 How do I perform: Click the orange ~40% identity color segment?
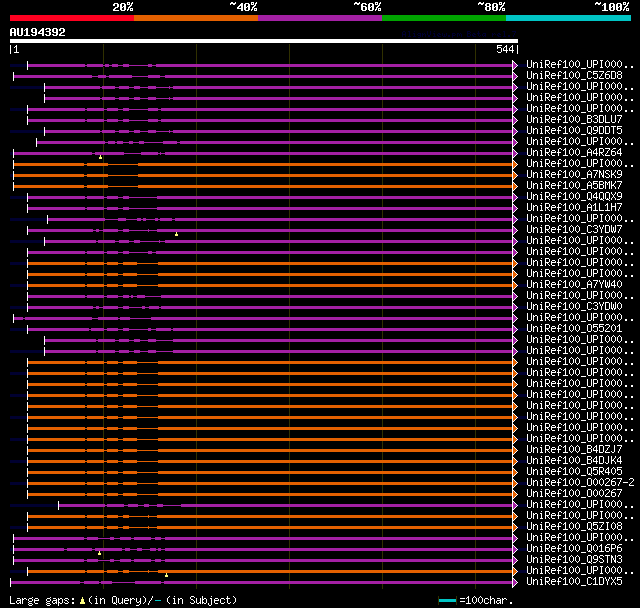click(x=196, y=18)
